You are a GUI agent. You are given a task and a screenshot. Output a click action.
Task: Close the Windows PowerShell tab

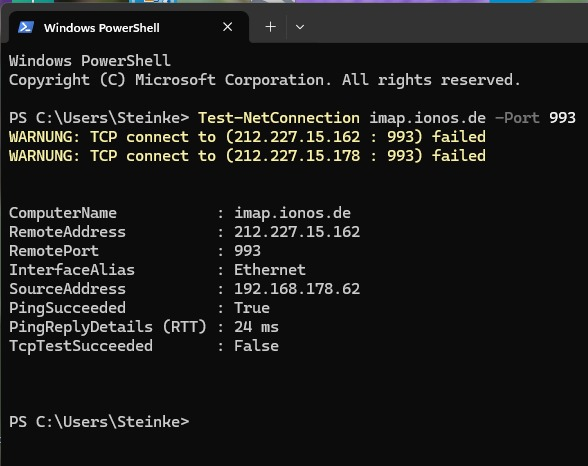point(227,27)
